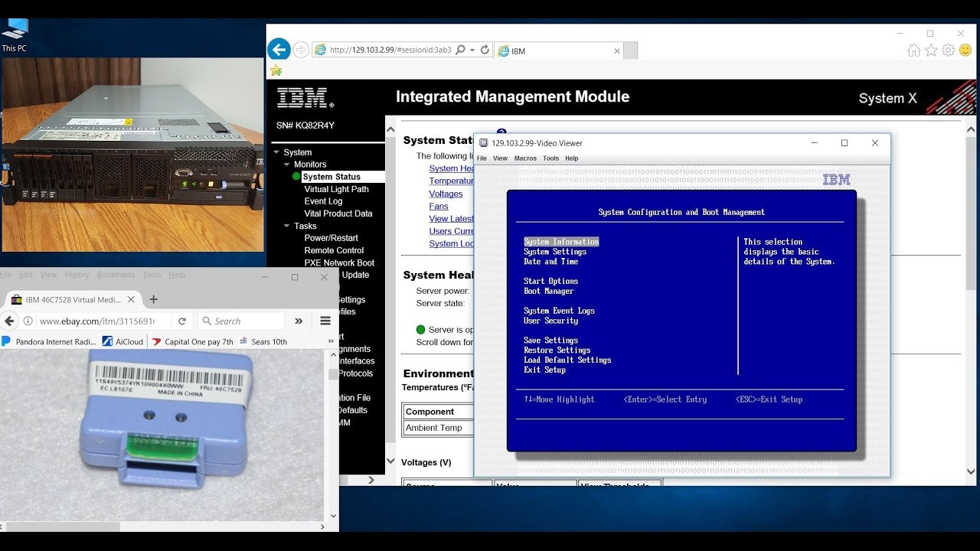980x551 pixels.
Task: Click the IMM help question-mark icon
Action: pyautogui.click(x=501, y=132)
